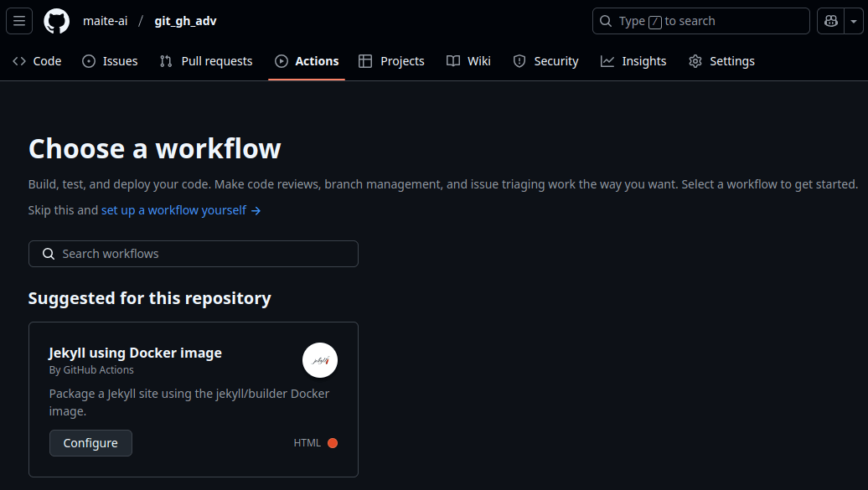Click the Wiki book icon
The image size is (868, 490).
[x=452, y=61]
